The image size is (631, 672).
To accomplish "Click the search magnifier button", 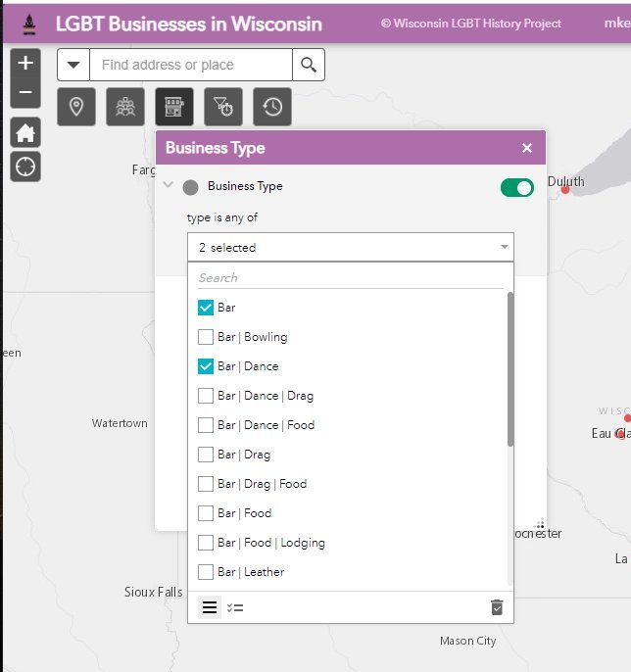I will pyautogui.click(x=309, y=66).
